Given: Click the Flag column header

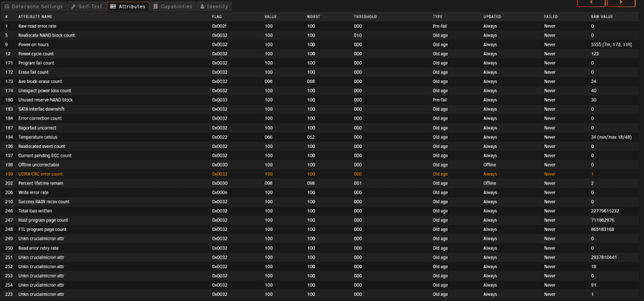Looking at the screenshot, I should pyautogui.click(x=216, y=17).
